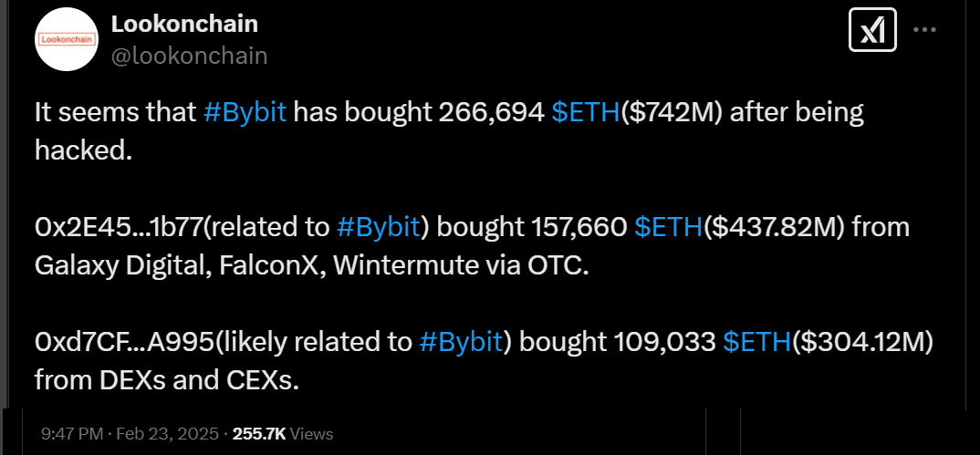Click the $ETH cashtag next to 157,660

click(x=669, y=229)
